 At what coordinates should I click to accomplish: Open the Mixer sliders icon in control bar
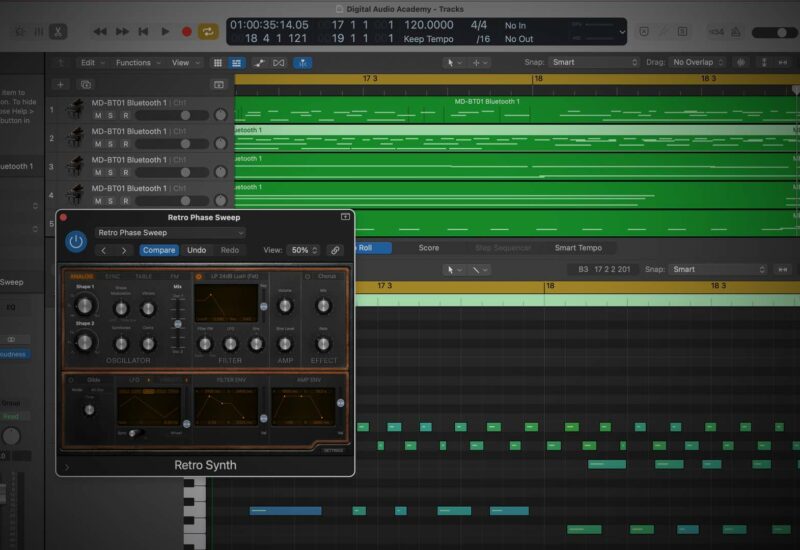pos(39,32)
